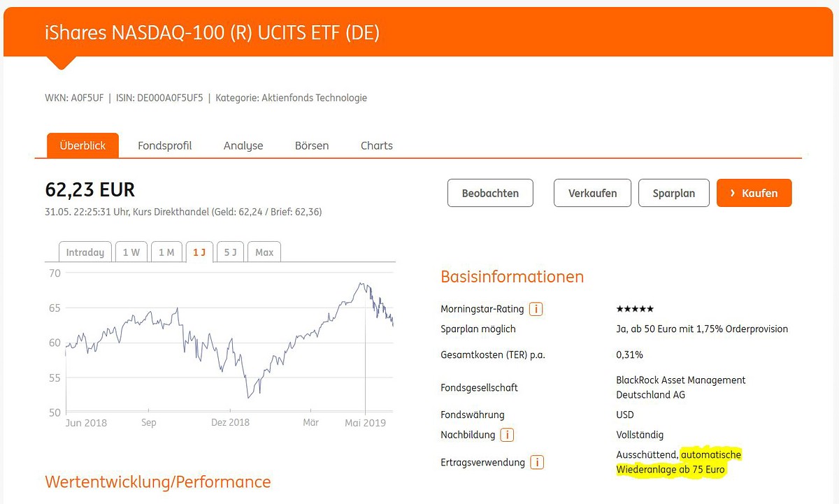The width and height of the screenshot is (839, 504).
Task: Click Kategorie Aktienfonds Technologie text
Action: pos(291,98)
